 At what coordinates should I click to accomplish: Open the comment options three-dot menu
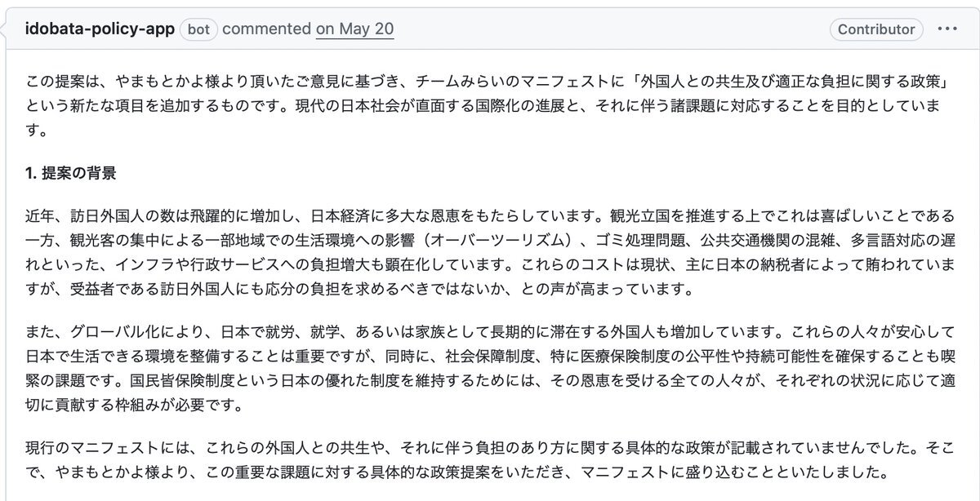(x=947, y=29)
